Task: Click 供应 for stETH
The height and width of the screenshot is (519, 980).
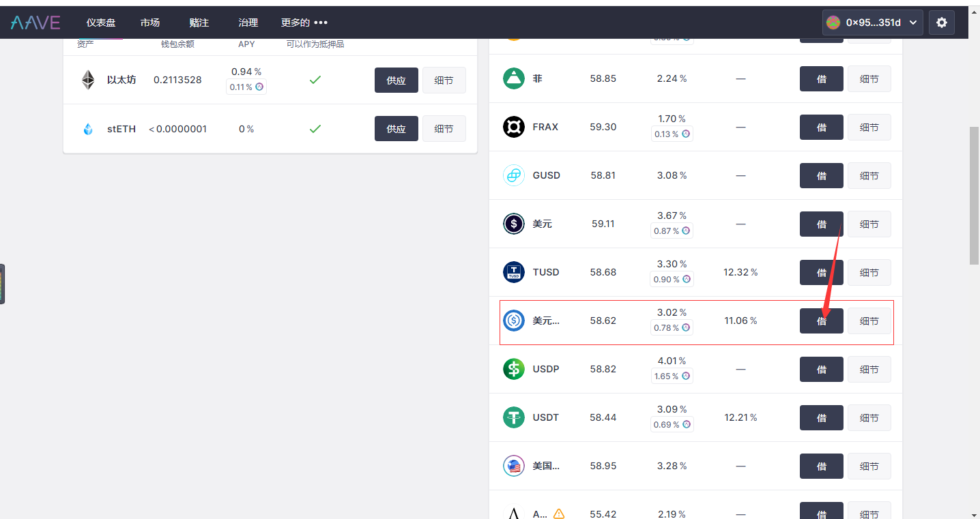Action: [397, 128]
